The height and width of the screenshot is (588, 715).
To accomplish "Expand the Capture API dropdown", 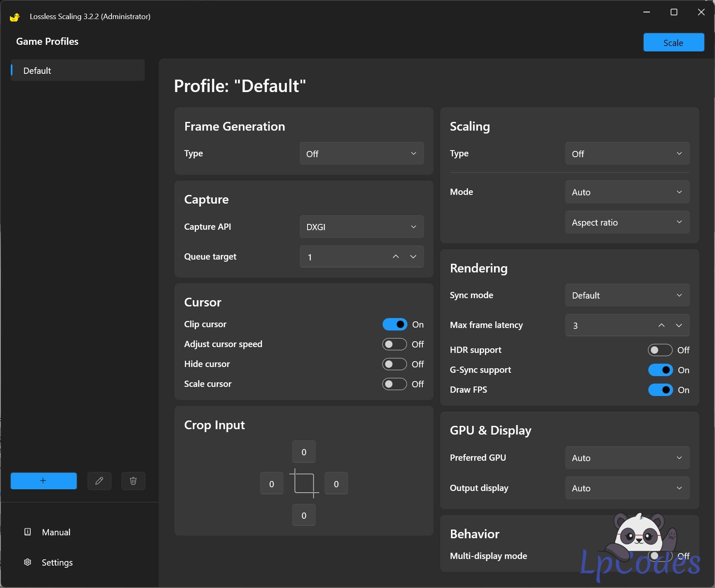I will pyautogui.click(x=361, y=227).
